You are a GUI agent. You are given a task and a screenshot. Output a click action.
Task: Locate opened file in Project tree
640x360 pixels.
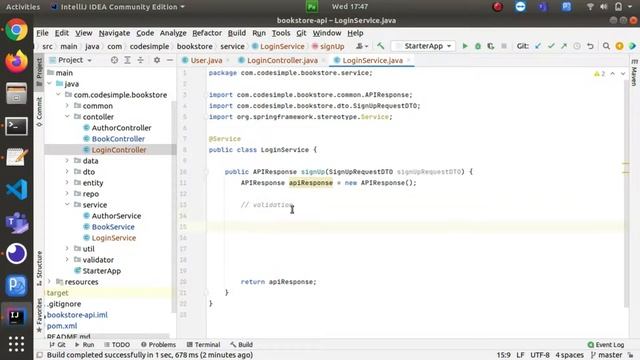114,60
